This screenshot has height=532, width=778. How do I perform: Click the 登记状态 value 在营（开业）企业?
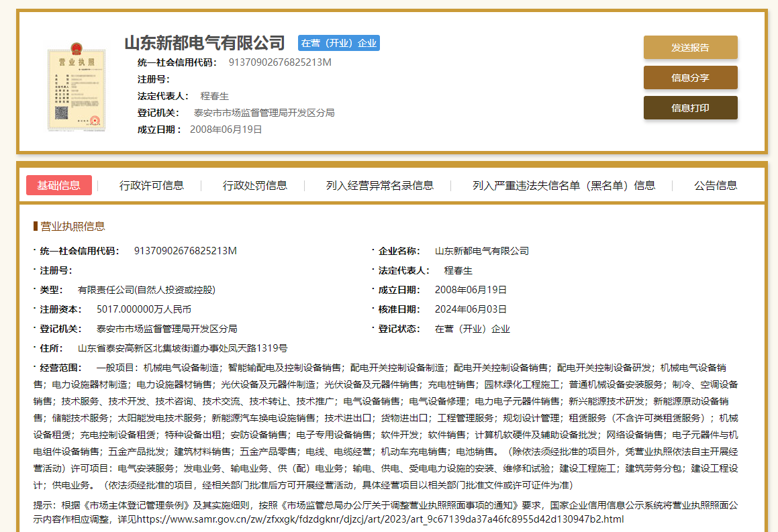(x=473, y=329)
